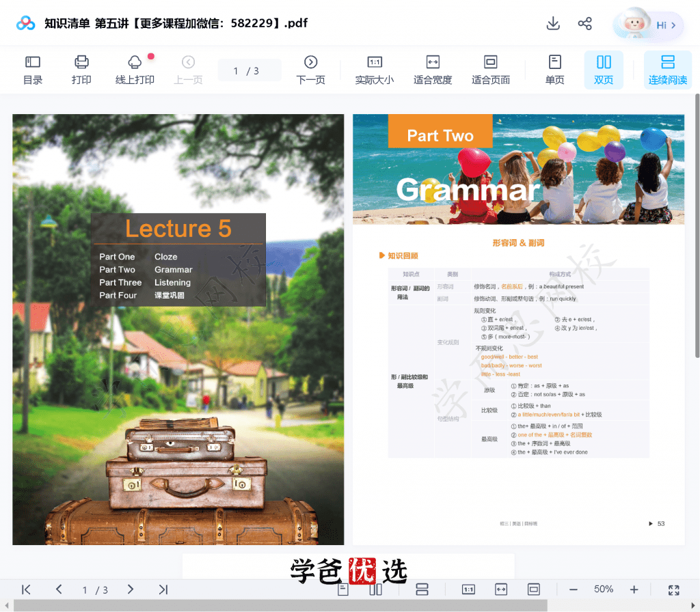Screen dimensions: 700x612
Task: Toggle 连续阅读 continuous reading
Action: (x=667, y=70)
